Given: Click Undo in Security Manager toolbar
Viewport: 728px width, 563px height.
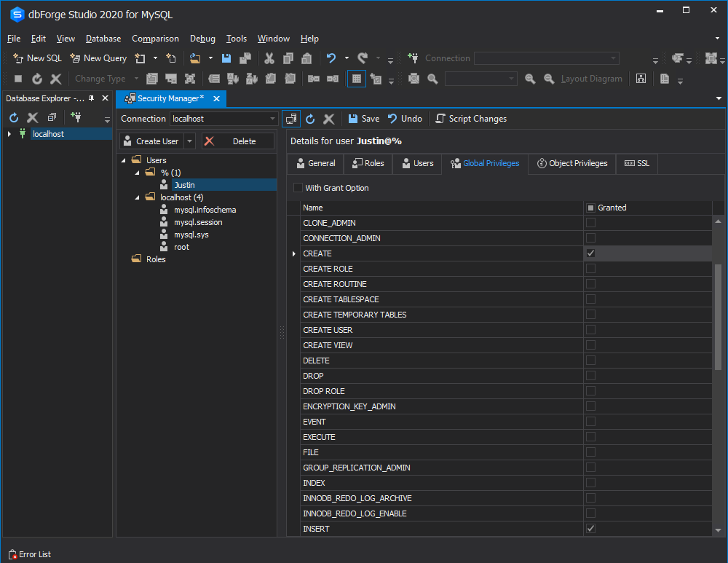Looking at the screenshot, I should [x=405, y=119].
